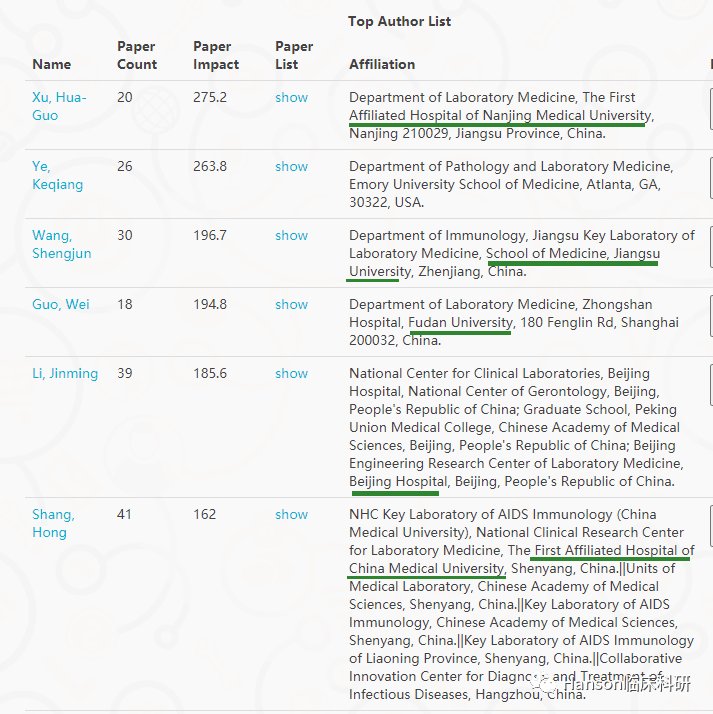Click the Top Author List title
The image size is (713, 714).
[x=399, y=21]
